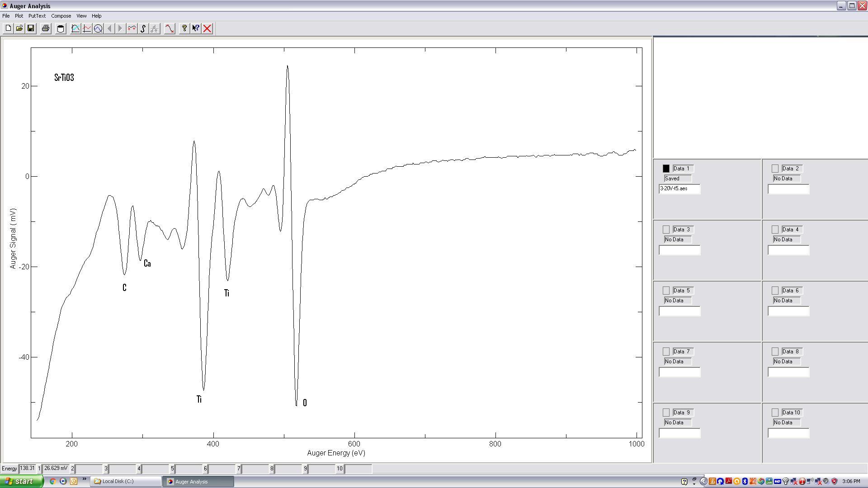Open the Plot menu
The image size is (868, 488).
(19, 16)
